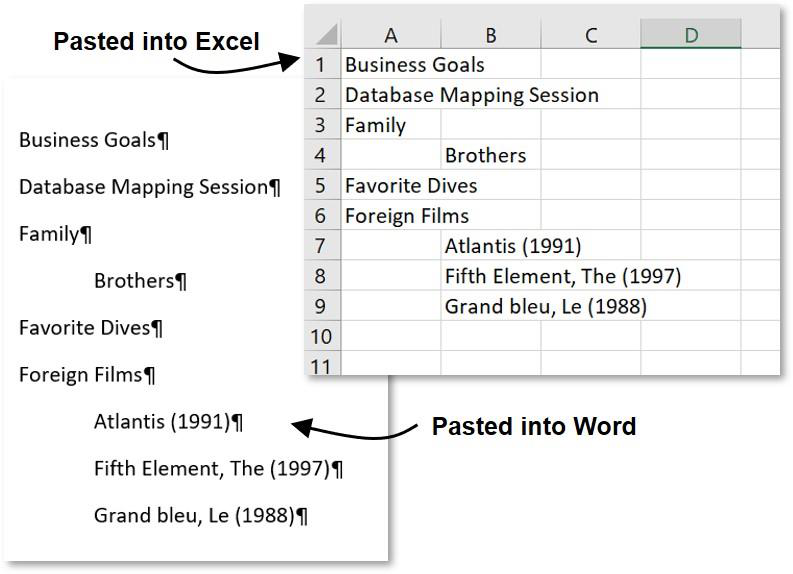Image resolution: width=793 pixels, height=574 pixels.
Task: Select row 1 header
Action: point(322,65)
